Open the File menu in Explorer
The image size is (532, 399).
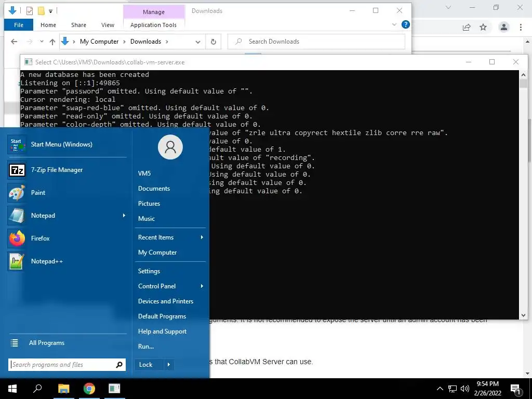[19, 25]
